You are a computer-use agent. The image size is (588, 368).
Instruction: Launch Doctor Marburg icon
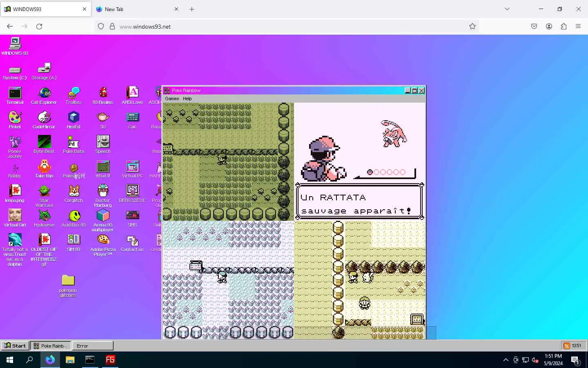tap(103, 196)
